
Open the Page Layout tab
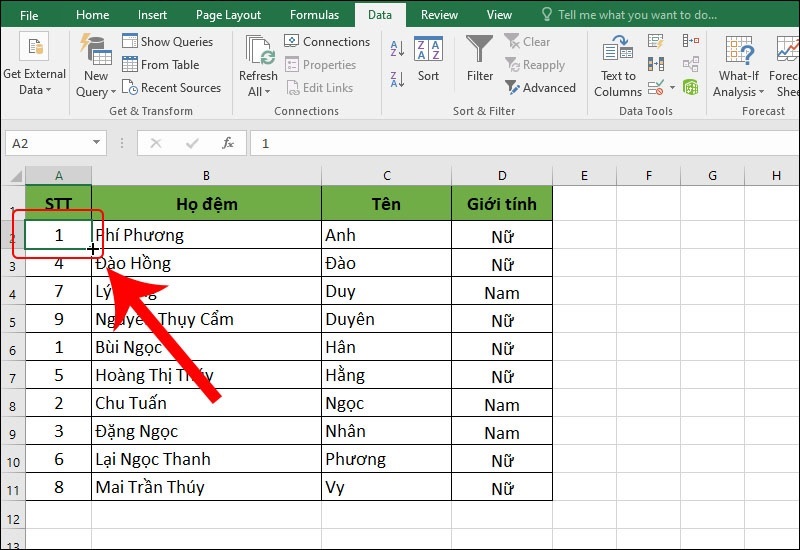pyautogui.click(x=228, y=15)
